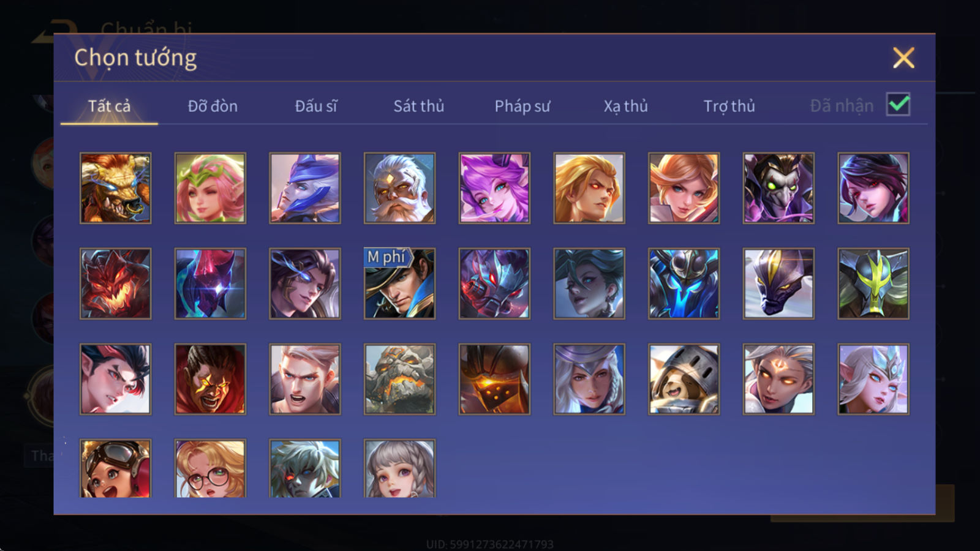The height and width of the screenshot is (551, 980).
Task: Show the 'Pháp sư' hero category
Action: 522,106
